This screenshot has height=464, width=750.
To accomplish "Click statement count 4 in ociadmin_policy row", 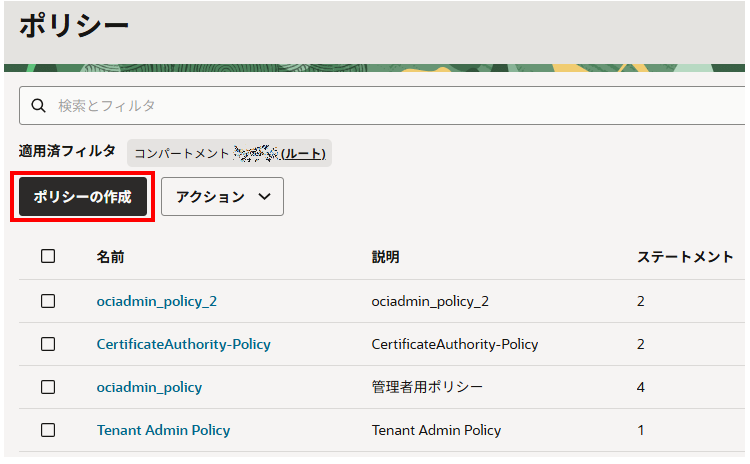I will (x=641, y=387).
